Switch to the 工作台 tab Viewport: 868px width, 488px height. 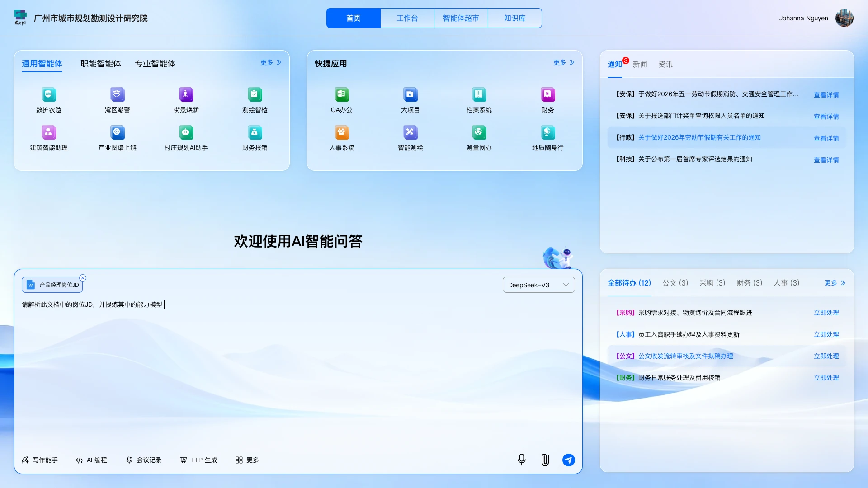click(x=407, y=18)
